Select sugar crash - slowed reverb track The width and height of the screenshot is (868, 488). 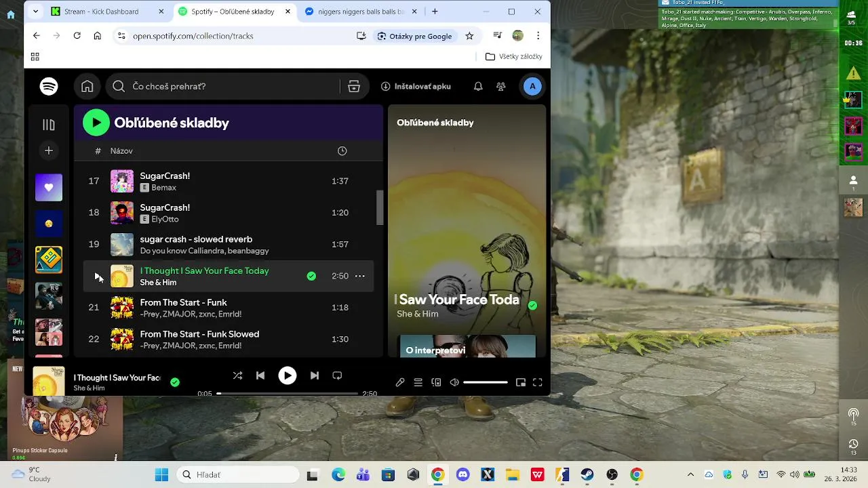pyautogui.click(x=229, y=244)
